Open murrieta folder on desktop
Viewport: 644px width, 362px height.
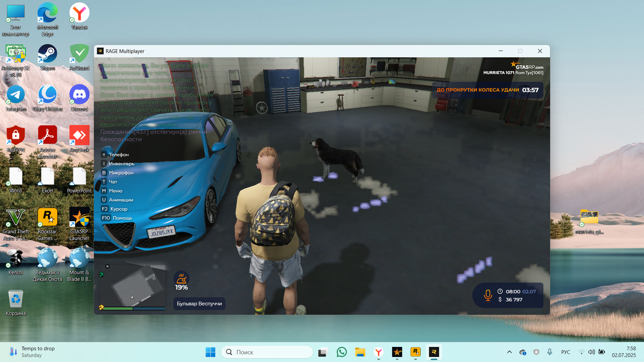(589, 221)
